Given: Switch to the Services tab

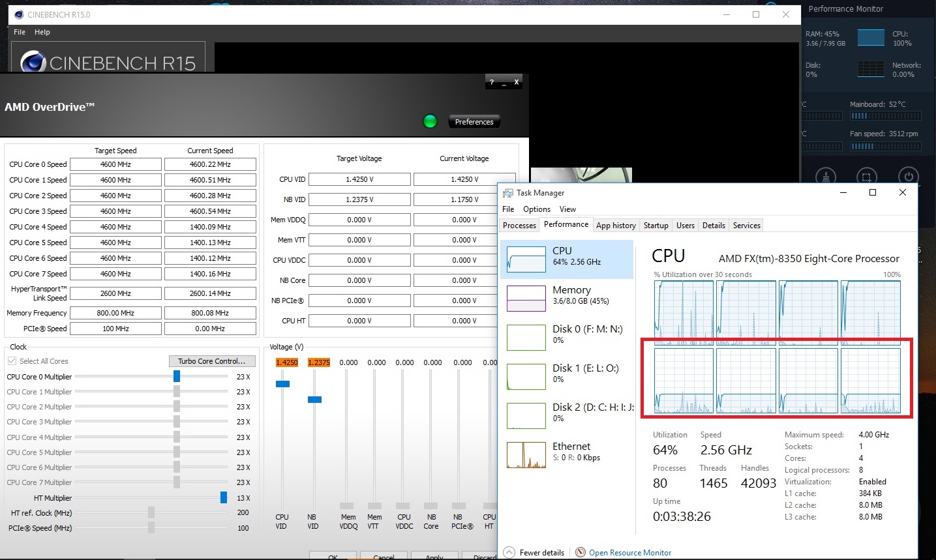Looking at the screenshot, I should tap(747, 226).
